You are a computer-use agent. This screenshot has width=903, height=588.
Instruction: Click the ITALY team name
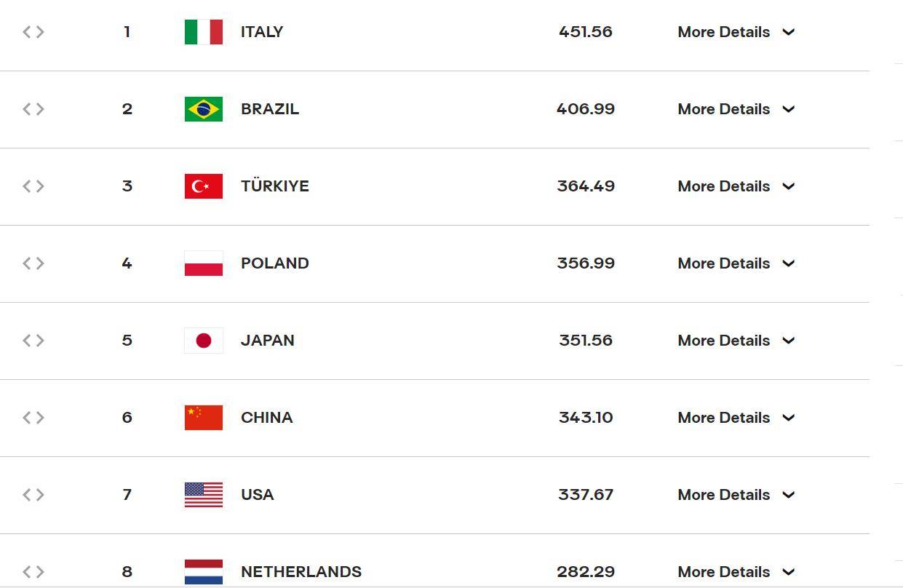(262, 32)
